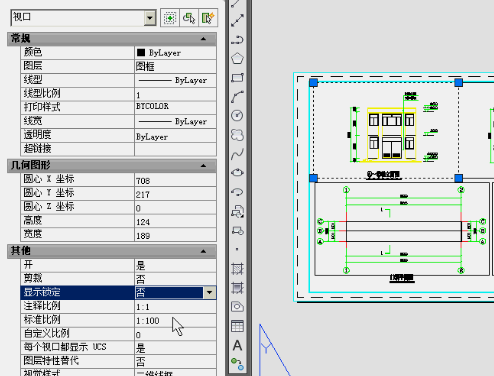The height and width of the screenshot is (376, 494).
Task: Click the 图层 value field 图框
Action: tap(175, 66)
